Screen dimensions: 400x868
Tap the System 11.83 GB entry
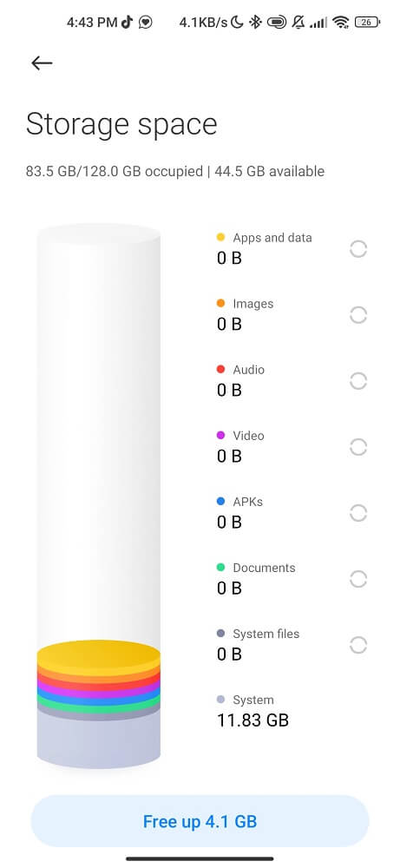[252, 710]
